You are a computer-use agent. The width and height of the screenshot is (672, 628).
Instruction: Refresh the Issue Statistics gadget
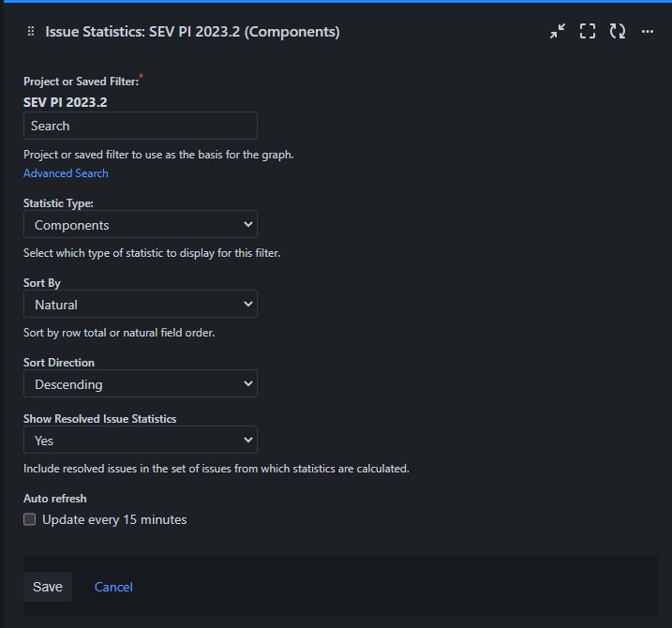(x=618, y=31)
